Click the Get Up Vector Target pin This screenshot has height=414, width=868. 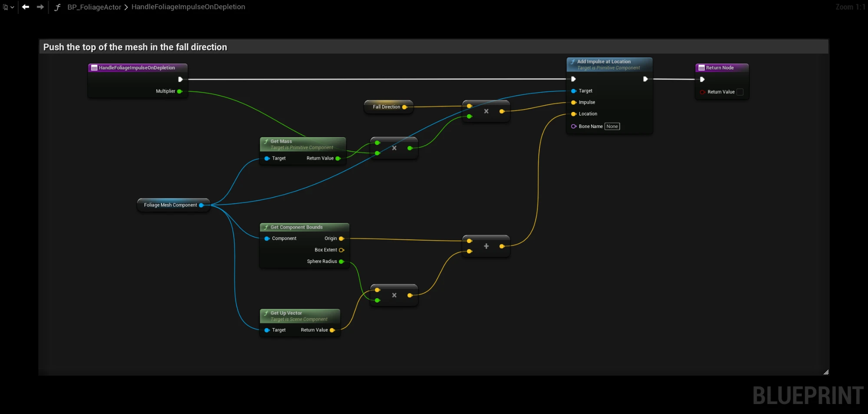[267, 330]
